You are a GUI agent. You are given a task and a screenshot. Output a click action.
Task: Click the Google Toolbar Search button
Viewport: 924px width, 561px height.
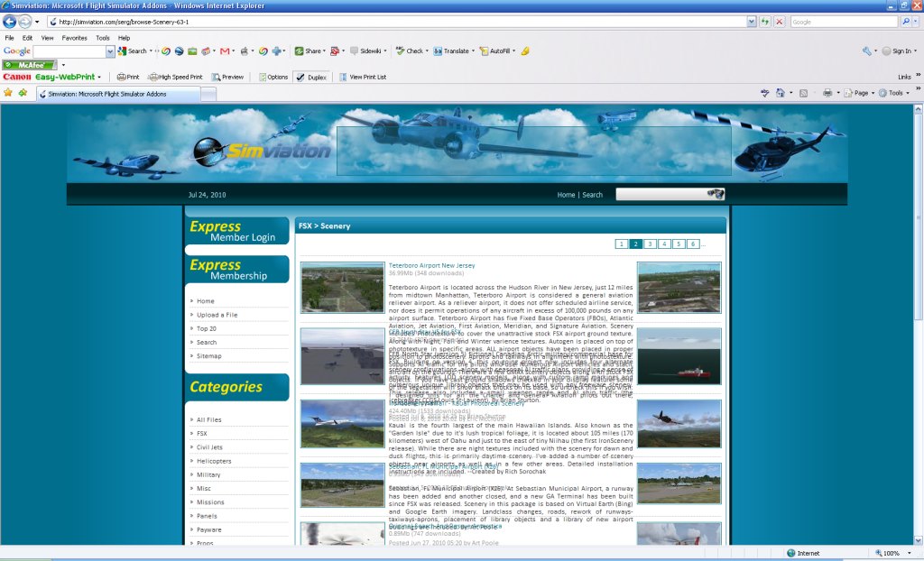[134, 51]
